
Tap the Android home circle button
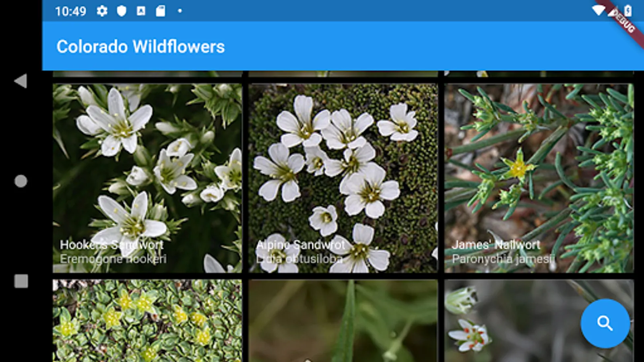pyautogui.click(x=21, y=181)
